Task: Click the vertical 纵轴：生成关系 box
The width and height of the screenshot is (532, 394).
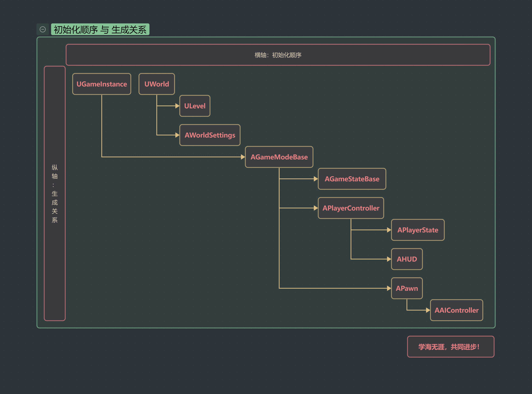Action: [55, 193]
